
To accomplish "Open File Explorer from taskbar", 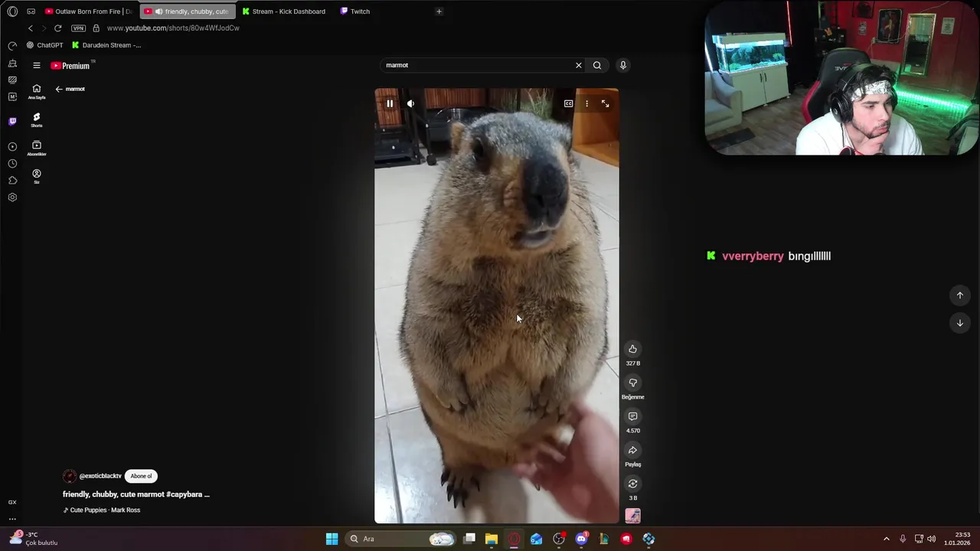I will point(492,539).
